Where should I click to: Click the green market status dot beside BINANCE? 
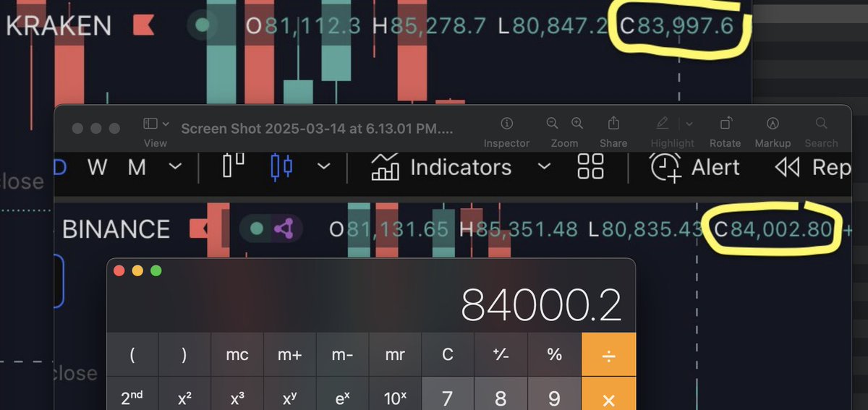(x=256, y=230)
